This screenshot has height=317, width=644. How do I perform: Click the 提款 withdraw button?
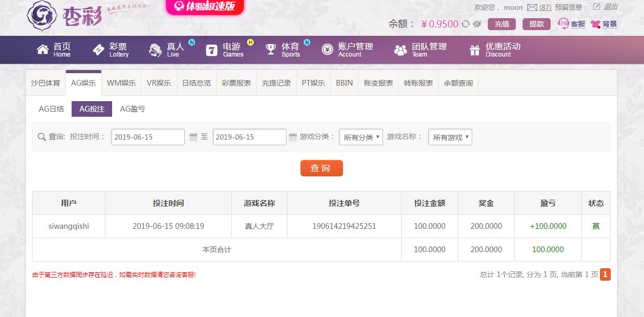pyautogui.click(x=537, y=24)
